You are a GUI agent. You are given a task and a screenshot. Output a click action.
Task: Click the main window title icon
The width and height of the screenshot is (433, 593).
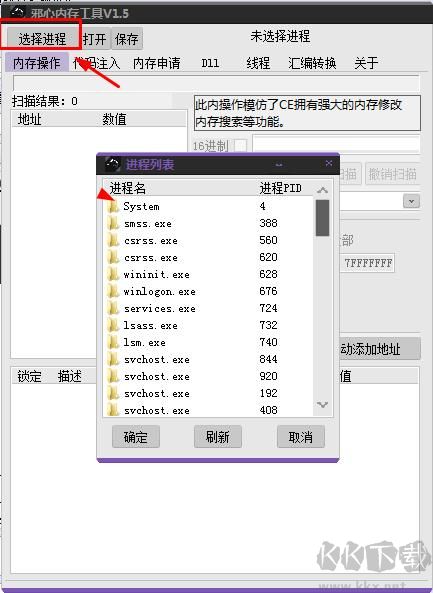click(x=17, y=12)
